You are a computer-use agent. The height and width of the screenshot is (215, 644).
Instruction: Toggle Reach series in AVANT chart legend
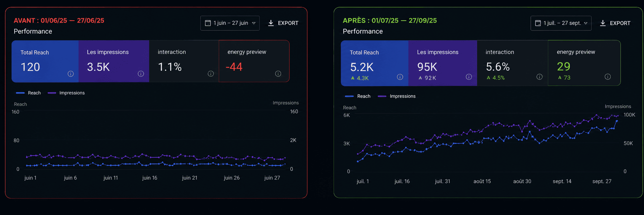pyautogui.click(x=28, y=93)
